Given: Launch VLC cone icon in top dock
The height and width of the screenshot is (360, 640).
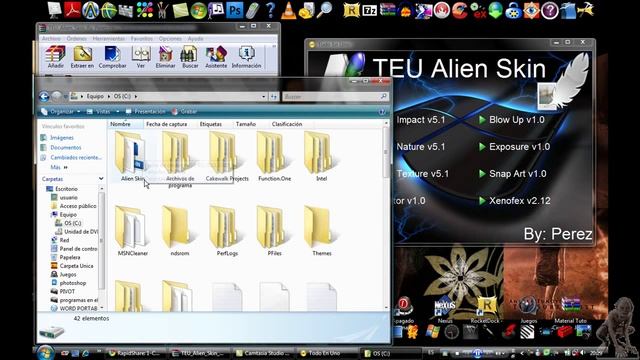Looking at the screenshot, I should [x=289, y=10].
